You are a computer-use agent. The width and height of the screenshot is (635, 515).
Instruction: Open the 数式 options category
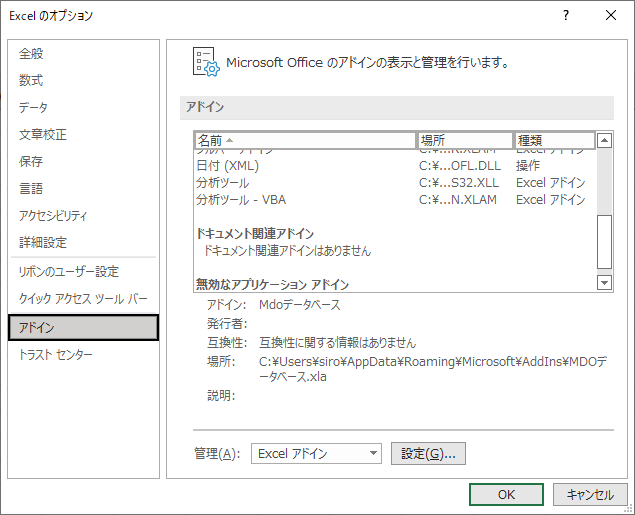[x=31, y=80]
